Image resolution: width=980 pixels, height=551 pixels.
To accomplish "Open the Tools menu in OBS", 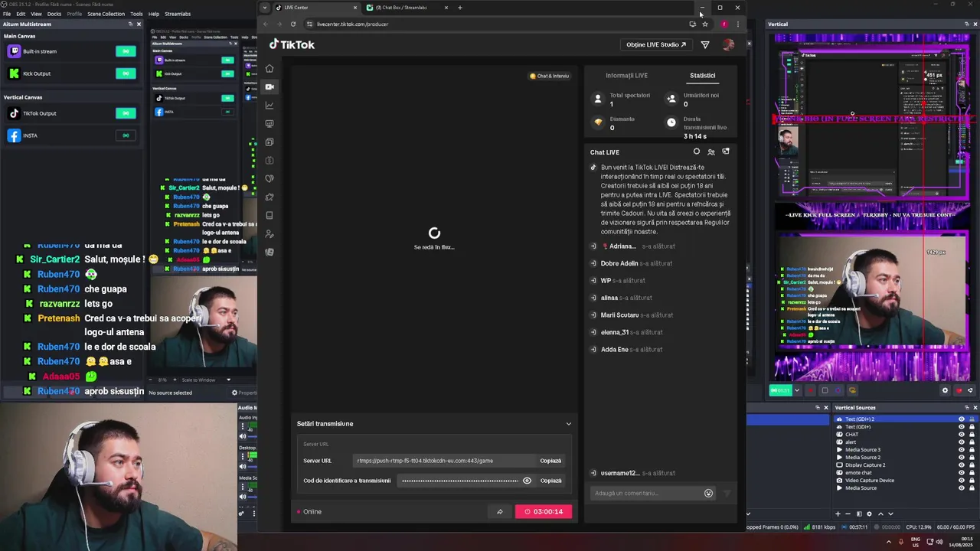I will pos(136,14).
